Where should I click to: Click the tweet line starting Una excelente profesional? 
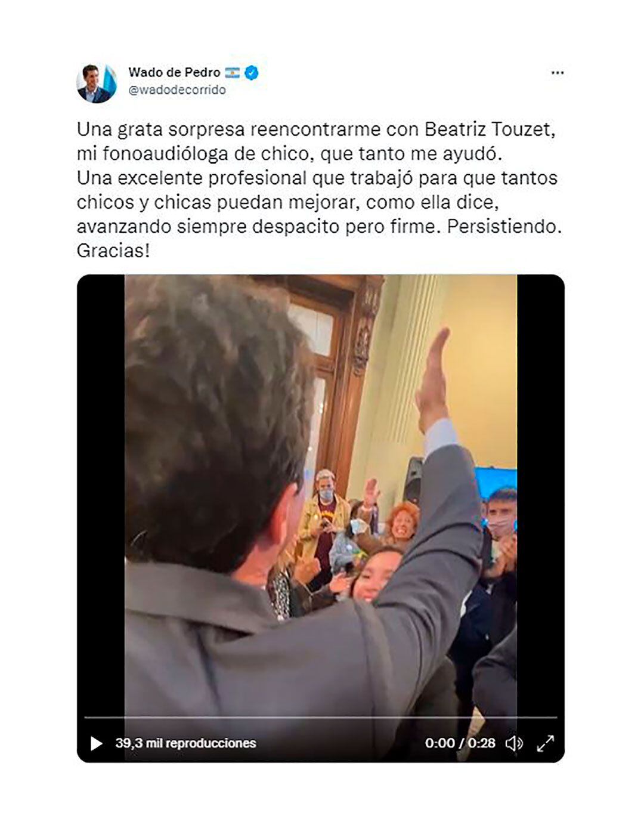pos(317,178)
